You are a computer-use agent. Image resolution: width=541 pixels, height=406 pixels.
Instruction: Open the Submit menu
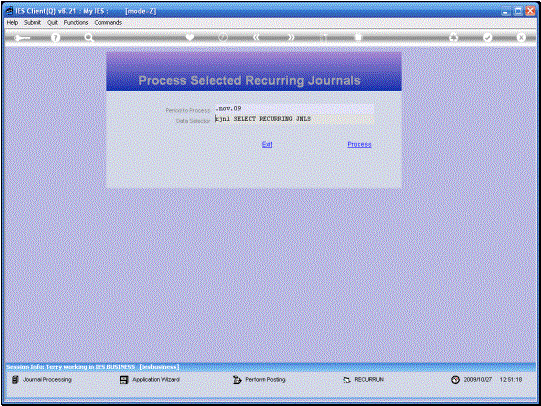pos(32,22)
